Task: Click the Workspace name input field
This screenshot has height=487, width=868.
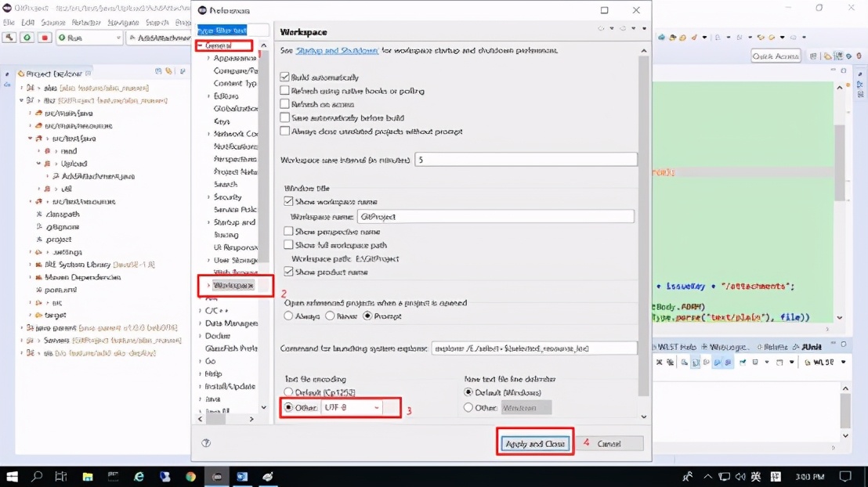Action: tap(495, 216)
